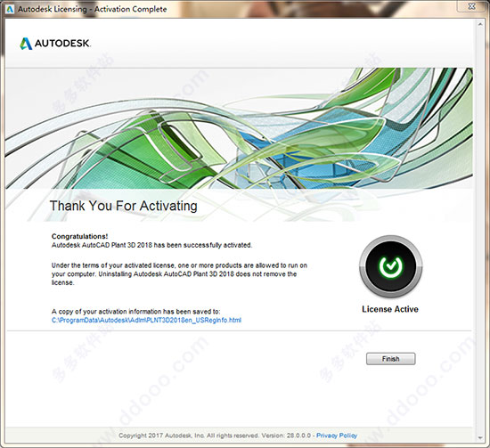Click the Autodesk icon in title bar
This screenshot has width=490, height=448.
(10, 9)
